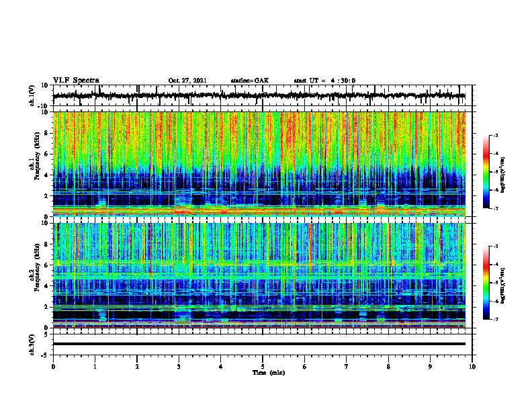The image size is (532, 411).
Task: Click the "4" kHz tick on the ch.1 axis
Action: click(x=46, y=175)
